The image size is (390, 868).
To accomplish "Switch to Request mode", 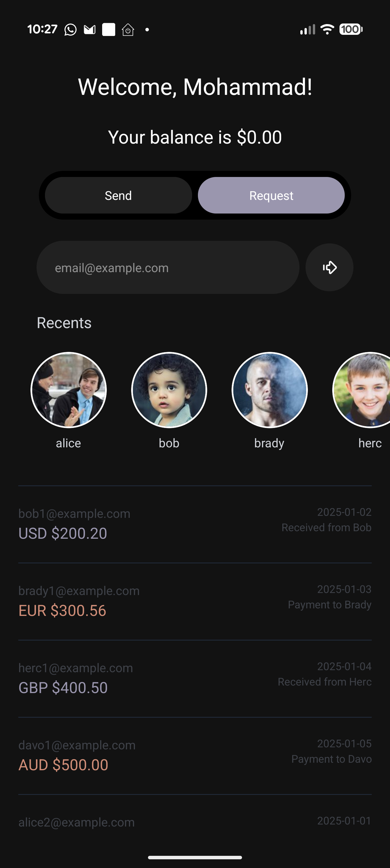I will tap(271, 196).
